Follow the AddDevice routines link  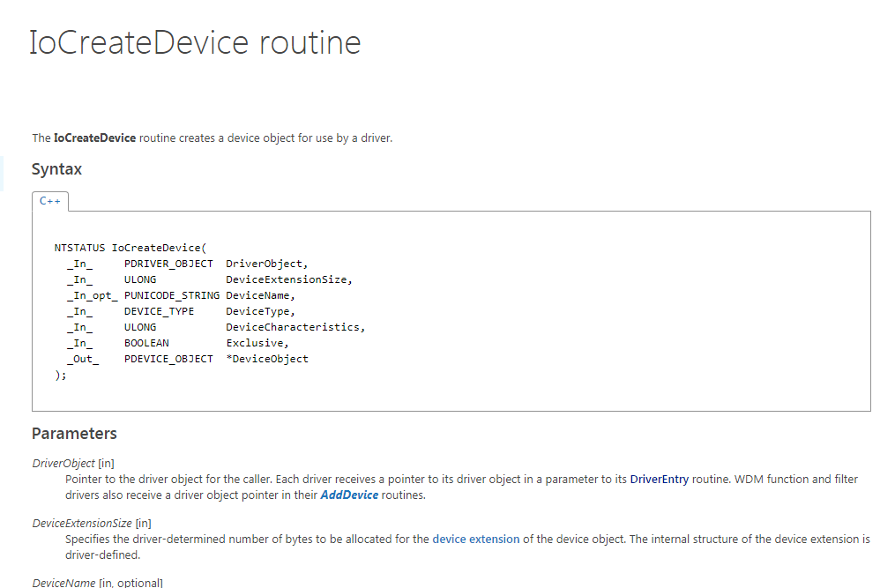(x=349, y=495)
